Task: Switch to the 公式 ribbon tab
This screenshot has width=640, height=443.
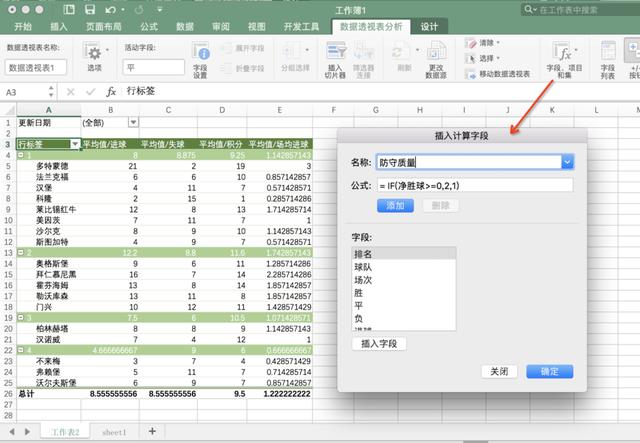Action: (149, 27)
